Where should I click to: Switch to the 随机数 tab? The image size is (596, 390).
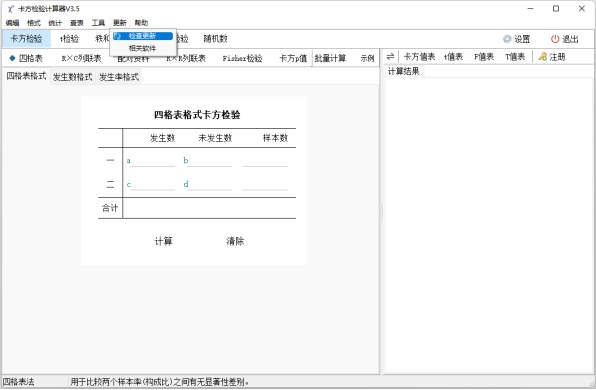[x=215, y=39]
